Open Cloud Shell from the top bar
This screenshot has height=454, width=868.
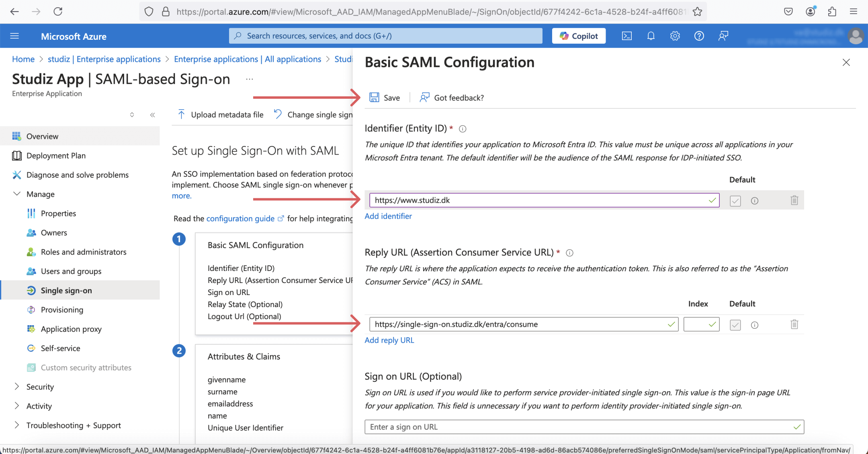[626, 36]
